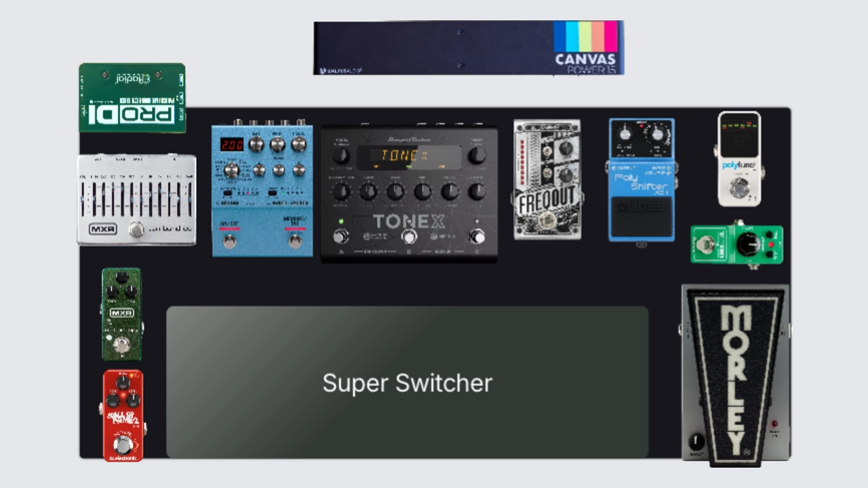Select the FreqOut pedal

click(x=547, y=180)
